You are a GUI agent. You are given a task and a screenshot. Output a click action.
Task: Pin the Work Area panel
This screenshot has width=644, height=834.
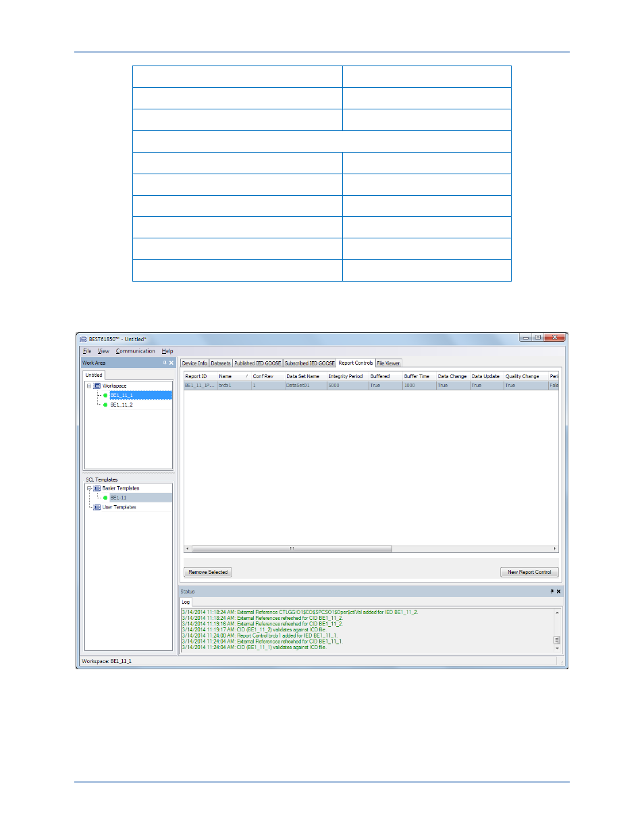tap(164, 363)
